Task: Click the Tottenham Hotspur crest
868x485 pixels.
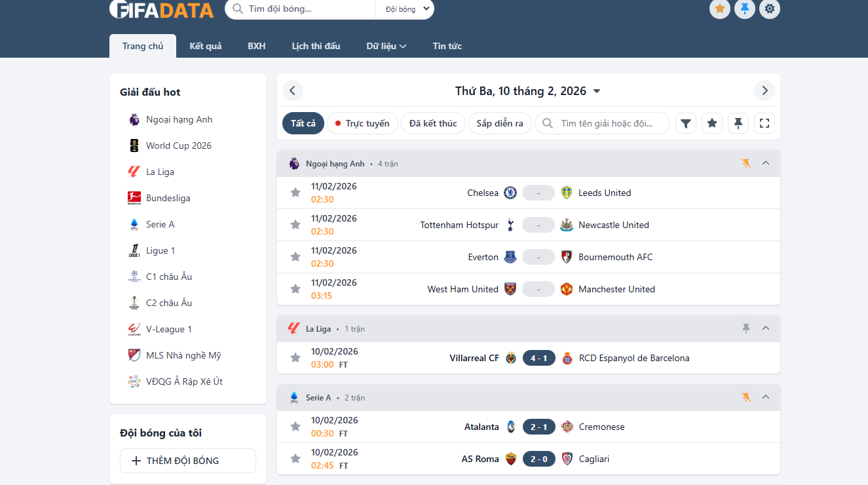Action: click(510, 225)
